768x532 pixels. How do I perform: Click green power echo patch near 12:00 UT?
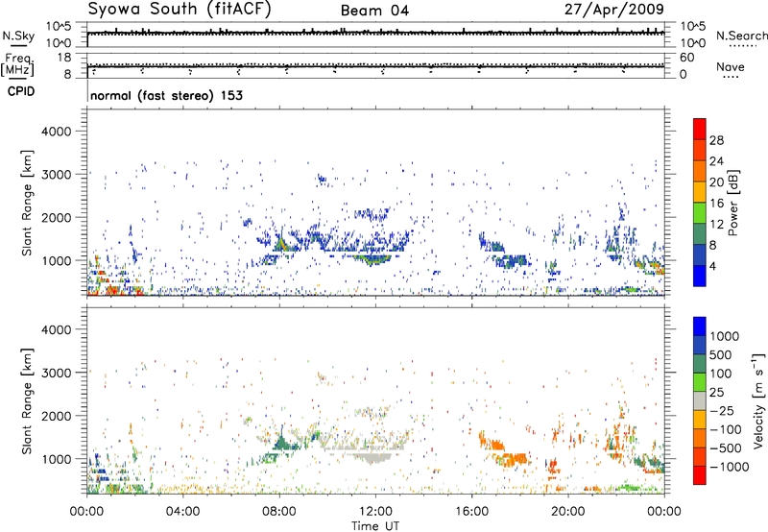tap(372, 259)
